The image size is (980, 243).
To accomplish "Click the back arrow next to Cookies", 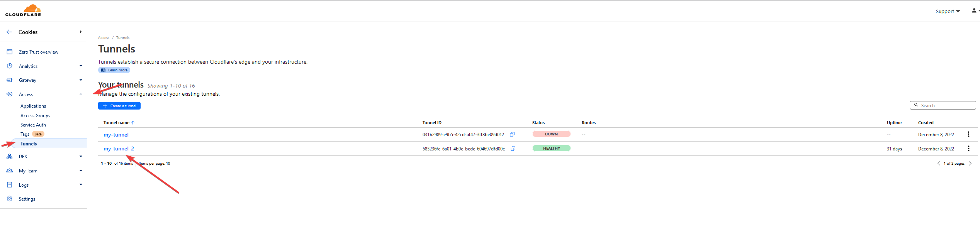I will point(9,32).
